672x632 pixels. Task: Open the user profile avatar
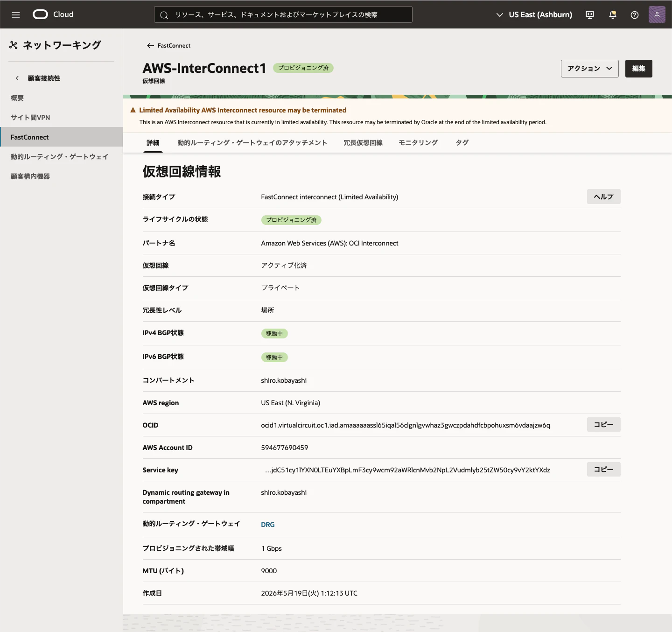[657, 14]
